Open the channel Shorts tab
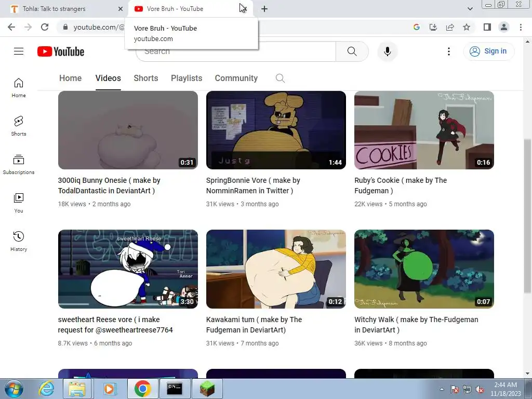532x399 pixels. (146, 78)
